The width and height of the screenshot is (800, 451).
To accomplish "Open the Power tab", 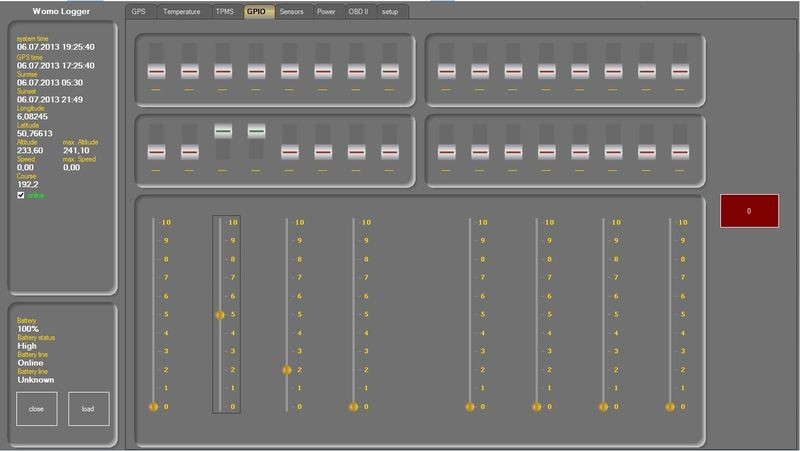I will click(x=326, y=12).
